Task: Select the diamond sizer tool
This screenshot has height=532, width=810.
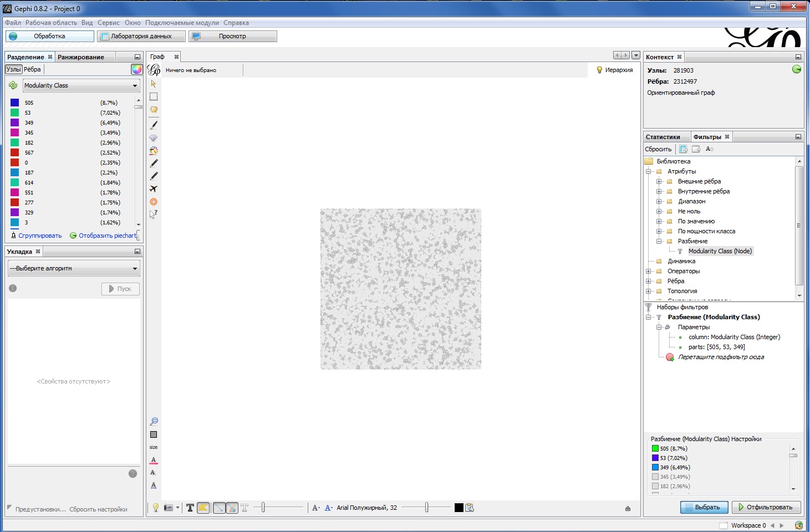Action: [x=154, y=138]
